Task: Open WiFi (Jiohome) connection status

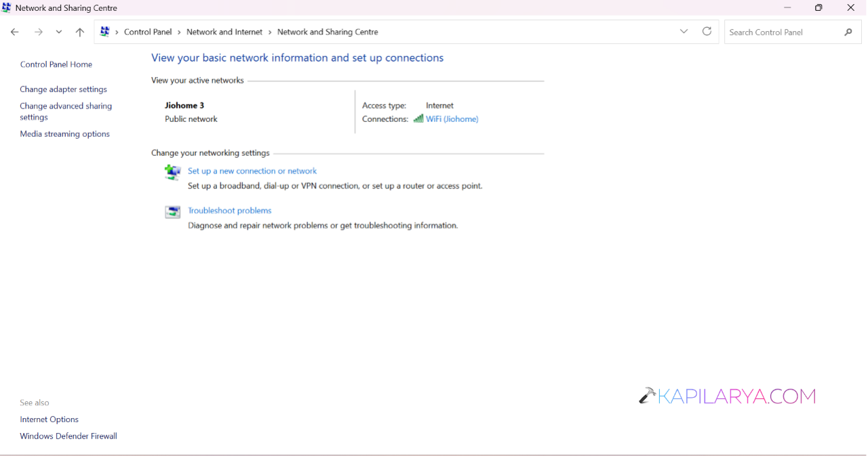Action: tap(452, 119)
